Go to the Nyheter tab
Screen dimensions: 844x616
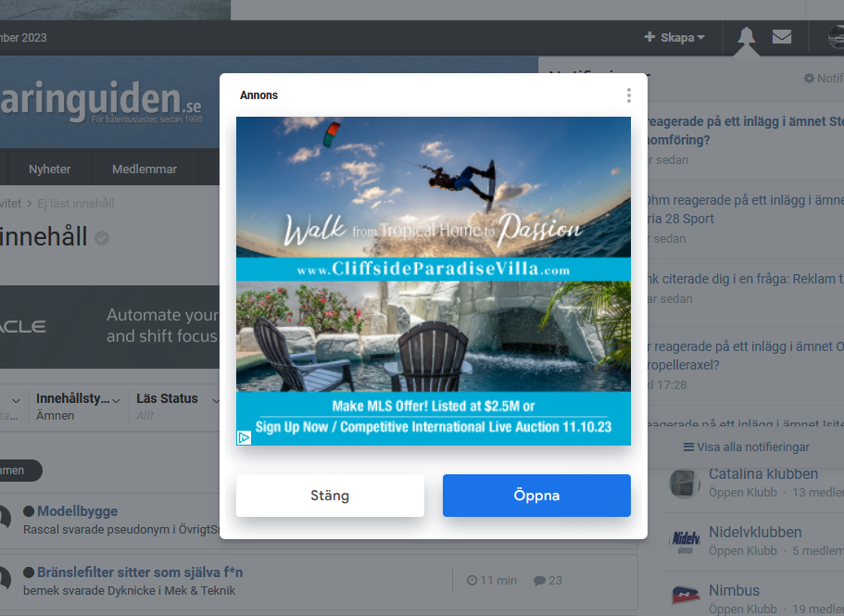(x=49, y=169)
